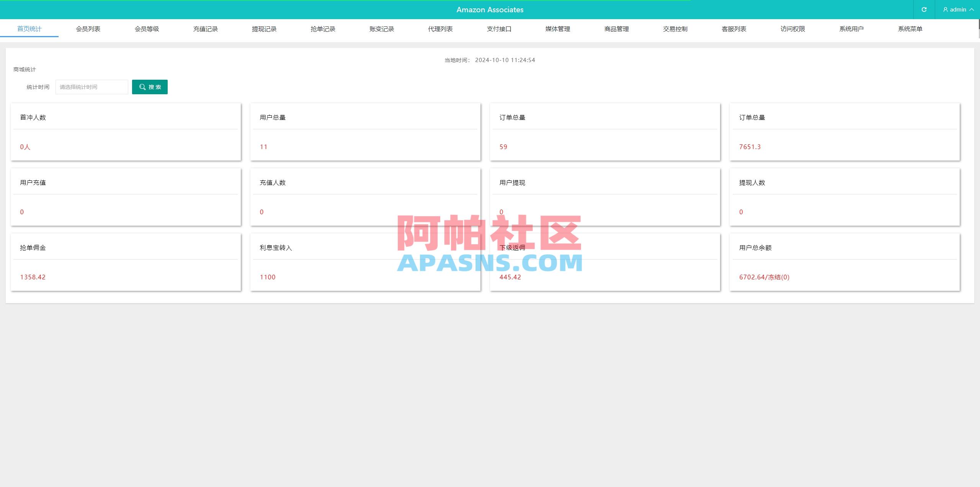Navigate to 代理列表
Viewport: 980px width, 487px height.
tap(439, 29)
